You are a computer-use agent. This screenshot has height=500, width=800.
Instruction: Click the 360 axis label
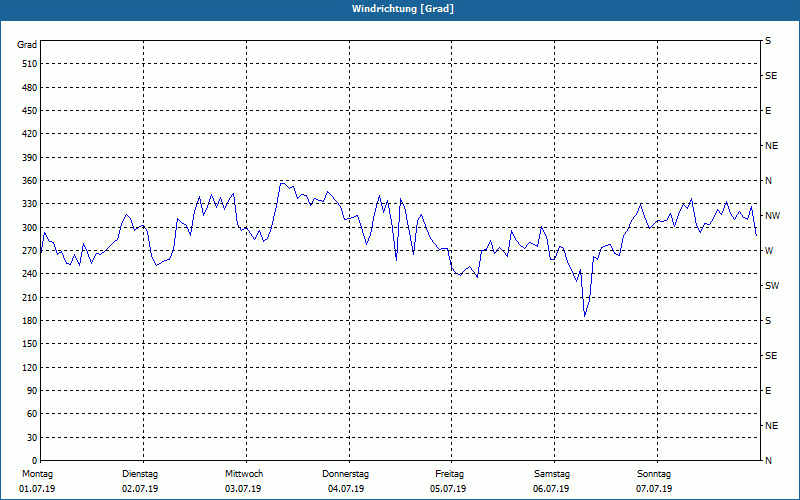click(30, 181)
